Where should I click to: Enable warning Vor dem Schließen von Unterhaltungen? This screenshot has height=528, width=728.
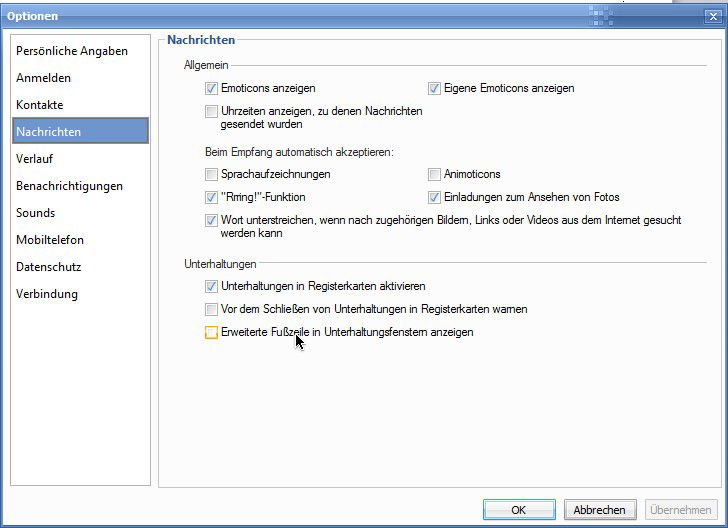click(211, 309)
